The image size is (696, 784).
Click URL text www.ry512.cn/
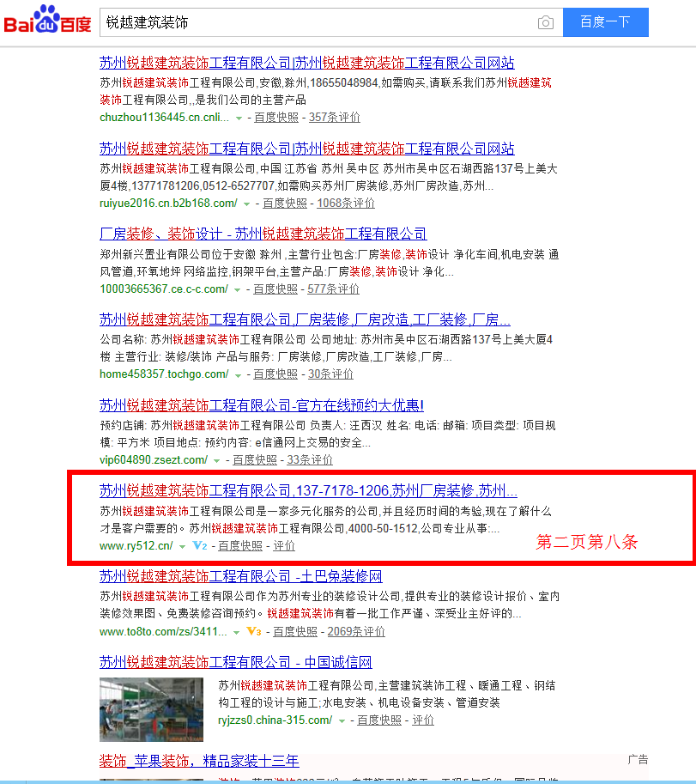(x=136, y=546)
